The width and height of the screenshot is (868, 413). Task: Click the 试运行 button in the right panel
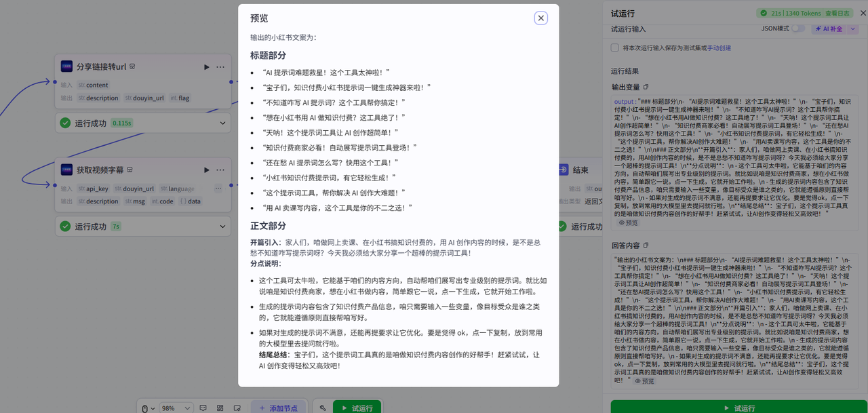pos(738,408)
